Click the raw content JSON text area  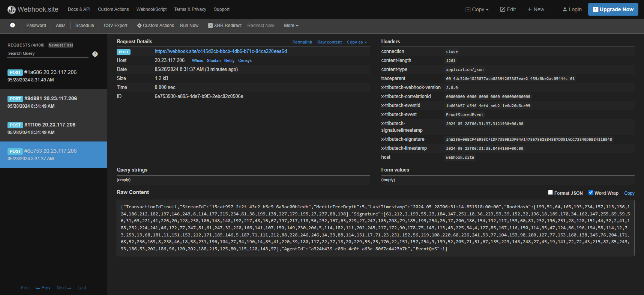click(x=375, y=228)
